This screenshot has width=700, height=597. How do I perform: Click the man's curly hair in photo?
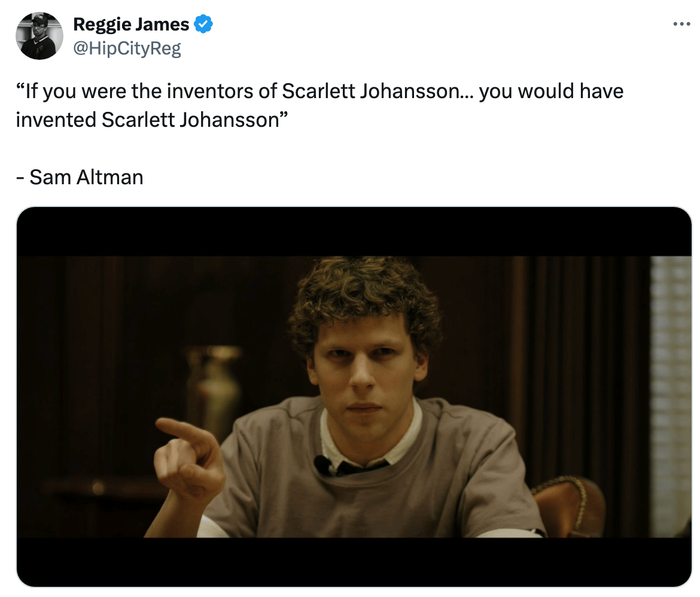[x=364, y=295]
